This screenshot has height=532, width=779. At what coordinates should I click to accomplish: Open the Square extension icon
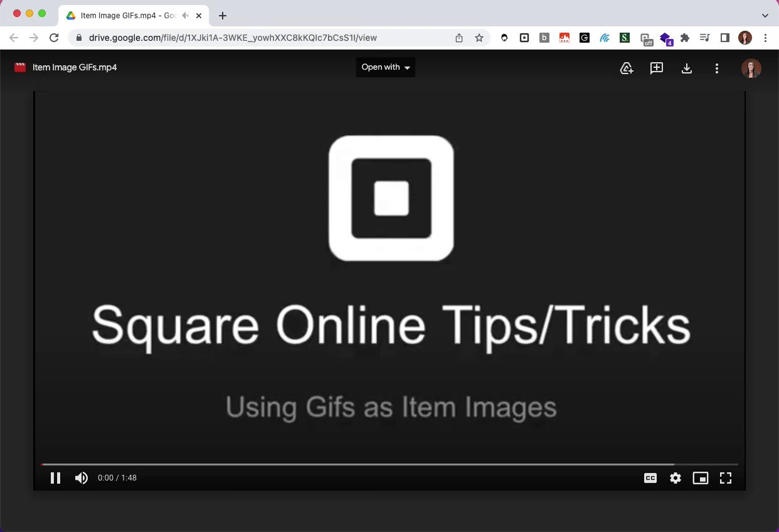pos(524,38)
